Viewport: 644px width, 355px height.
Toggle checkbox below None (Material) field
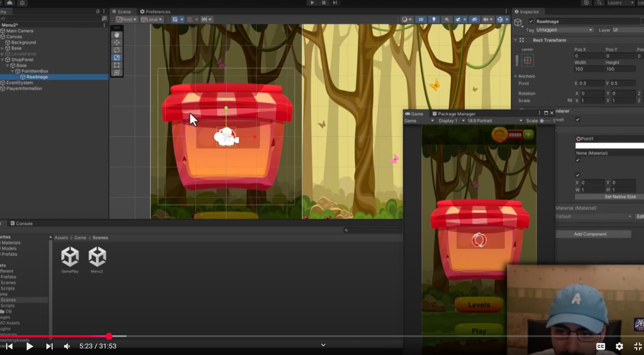tap(578, 160)
